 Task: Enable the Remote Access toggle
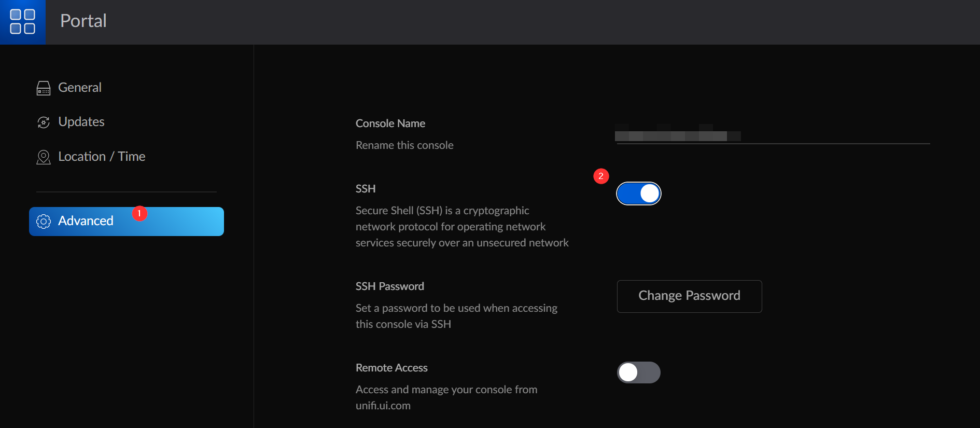638,372
